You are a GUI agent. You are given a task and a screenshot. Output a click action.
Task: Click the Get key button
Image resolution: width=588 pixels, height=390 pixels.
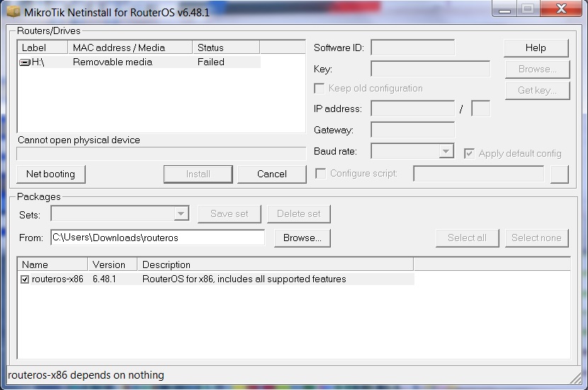tap(538, 91)
